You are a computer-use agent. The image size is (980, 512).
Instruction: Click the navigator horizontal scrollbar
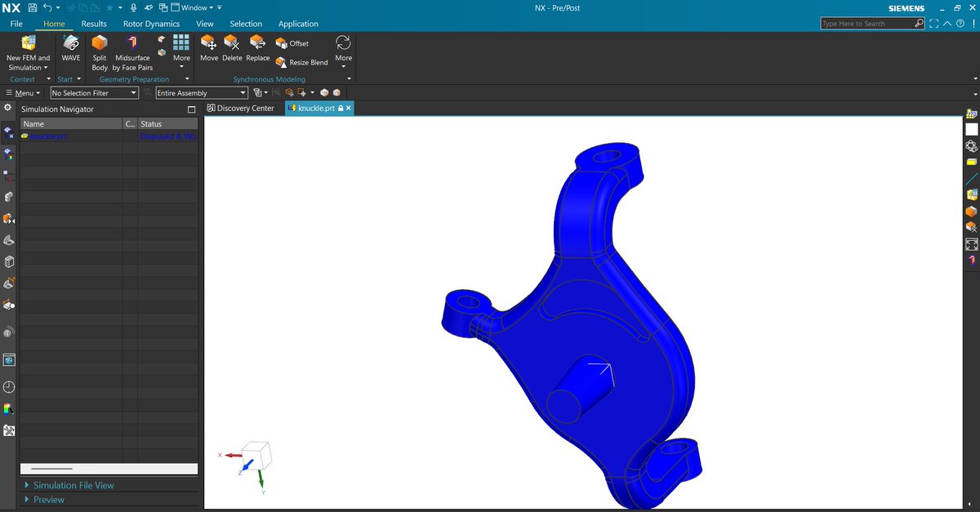[109, 469]
